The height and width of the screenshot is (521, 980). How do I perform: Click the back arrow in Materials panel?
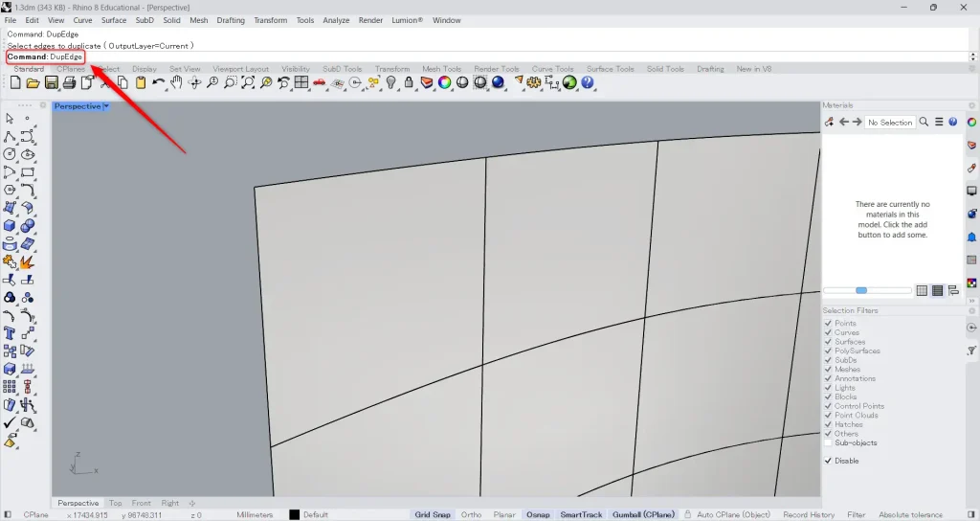pos(844,122)
